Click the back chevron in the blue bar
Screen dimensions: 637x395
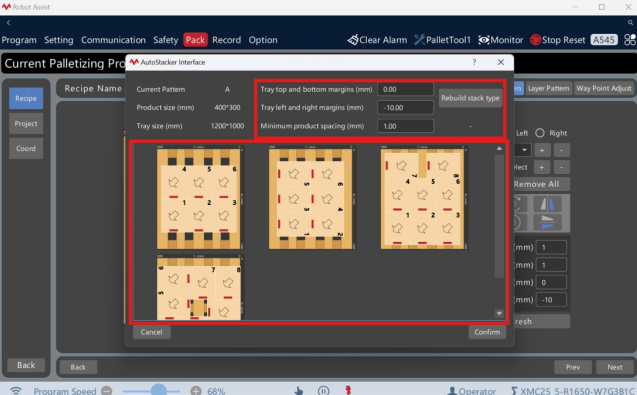pyautogui.click(x=9, y=23)
